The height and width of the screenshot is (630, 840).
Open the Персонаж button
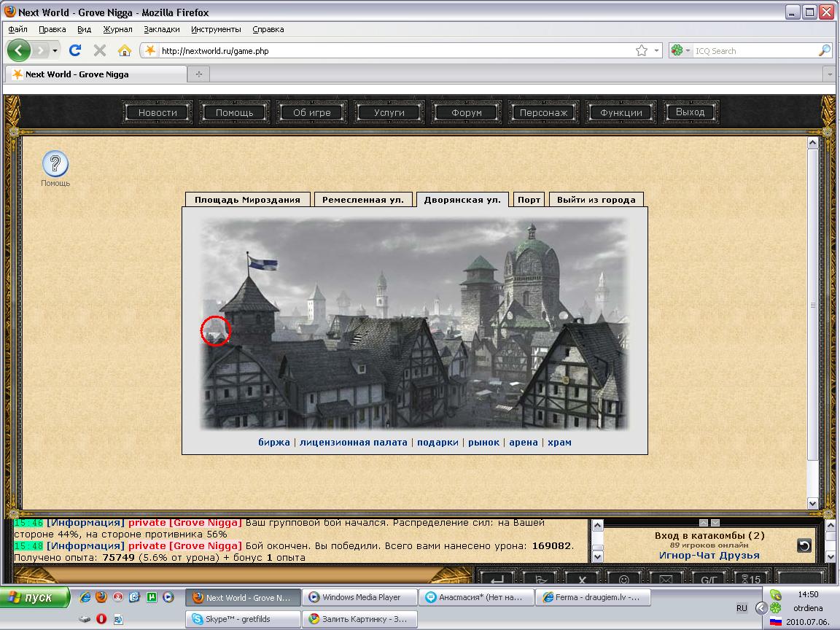[543, 112]
